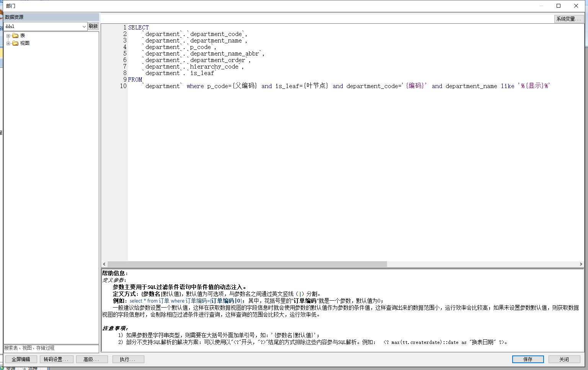Close the 部门 dialog window

pos(576,6)
